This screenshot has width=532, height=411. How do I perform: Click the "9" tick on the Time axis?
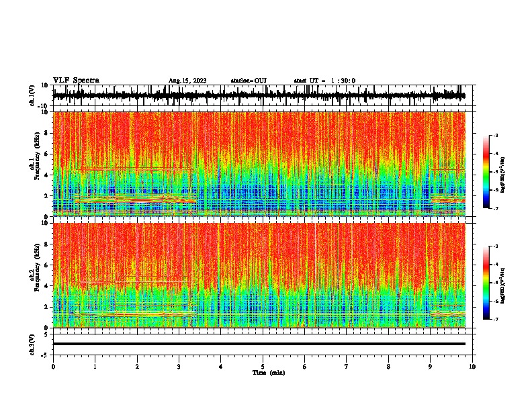pos(430,367)
